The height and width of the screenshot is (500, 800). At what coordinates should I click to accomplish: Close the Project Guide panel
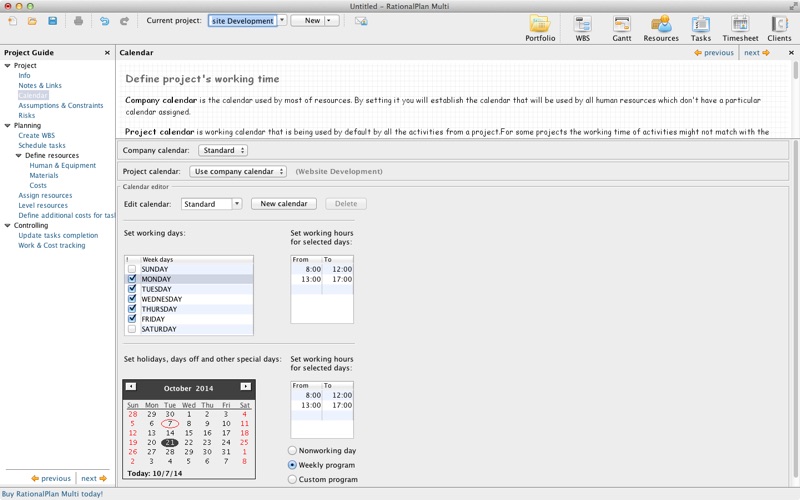coord(107,53)
